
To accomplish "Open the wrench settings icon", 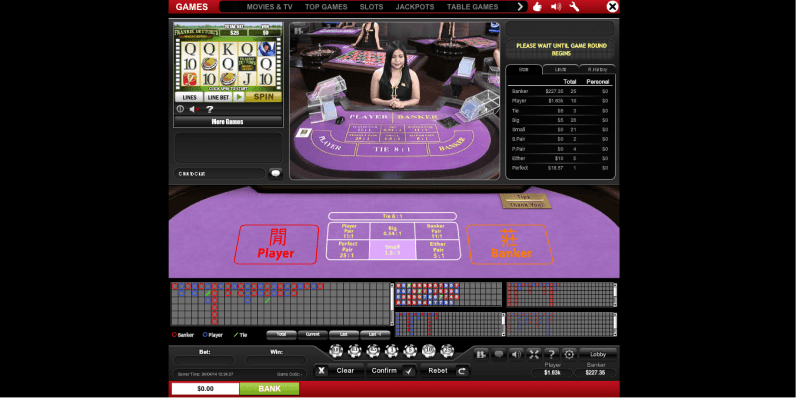I will 574,7.
